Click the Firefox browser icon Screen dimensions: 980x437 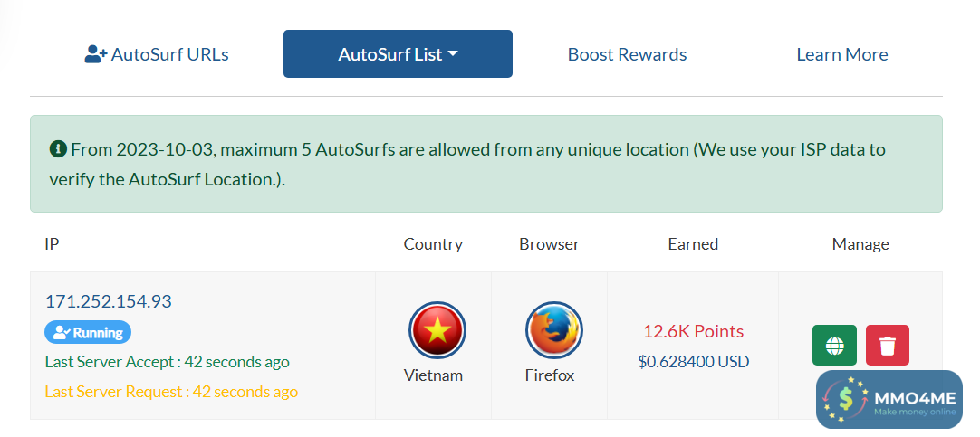click(553, 331)
